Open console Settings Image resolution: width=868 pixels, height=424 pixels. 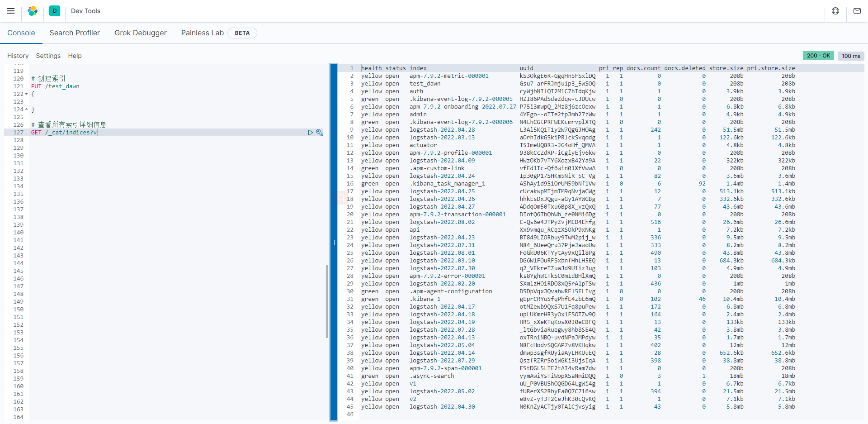point(48,56)
